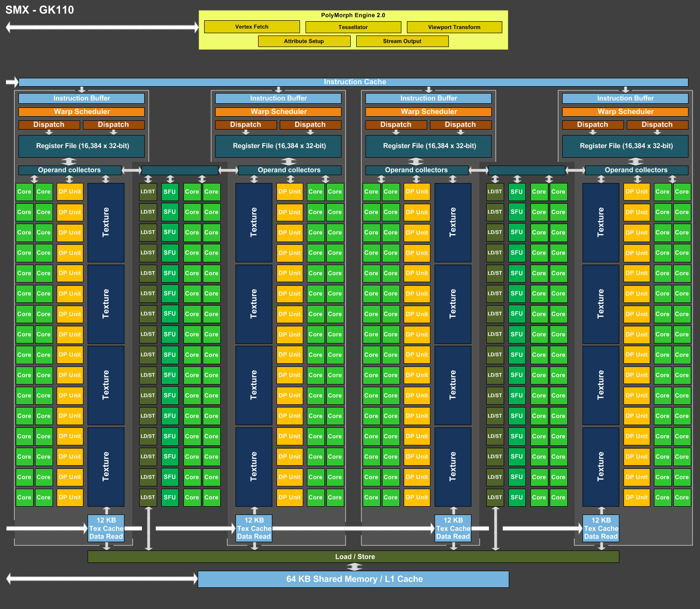Click the Viewport Transform block
The image size is (700, 609).
point(454,27)
